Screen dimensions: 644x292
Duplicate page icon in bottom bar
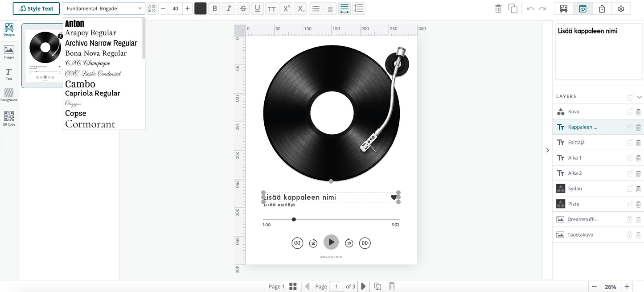point(377,286)
